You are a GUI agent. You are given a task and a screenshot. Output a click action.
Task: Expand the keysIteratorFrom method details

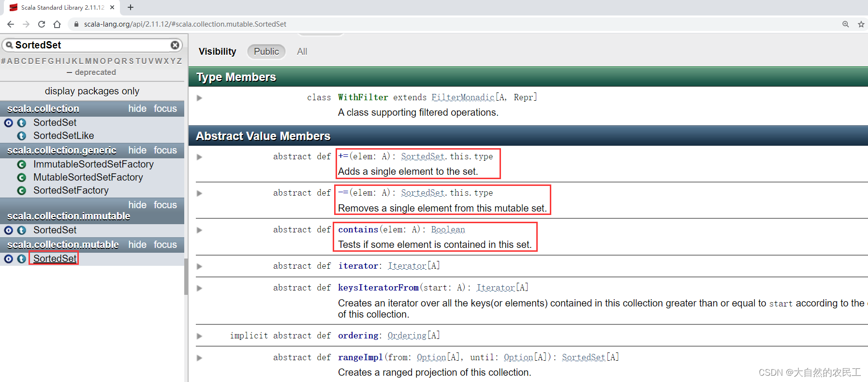(x=199, y=288)
